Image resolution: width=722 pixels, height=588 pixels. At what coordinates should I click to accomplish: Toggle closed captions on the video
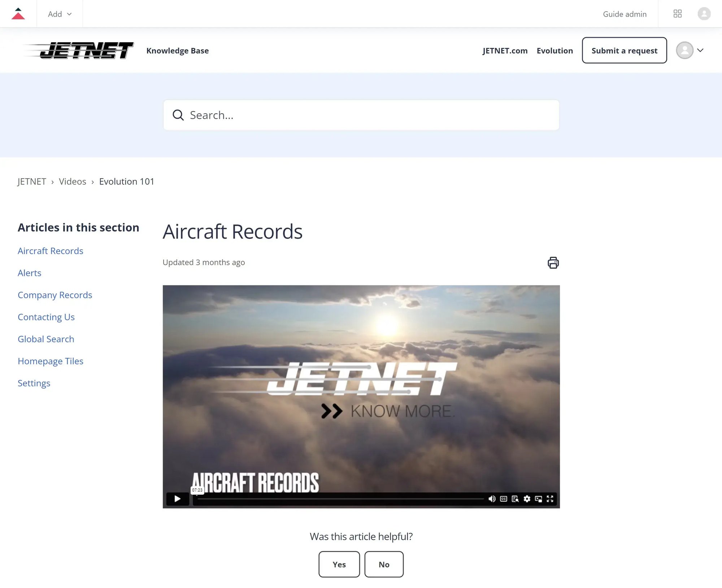(504, 499)
